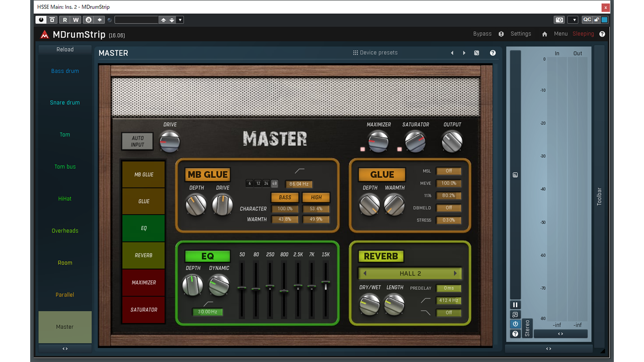Switch the MSL setting from Off

click(448, 171)
